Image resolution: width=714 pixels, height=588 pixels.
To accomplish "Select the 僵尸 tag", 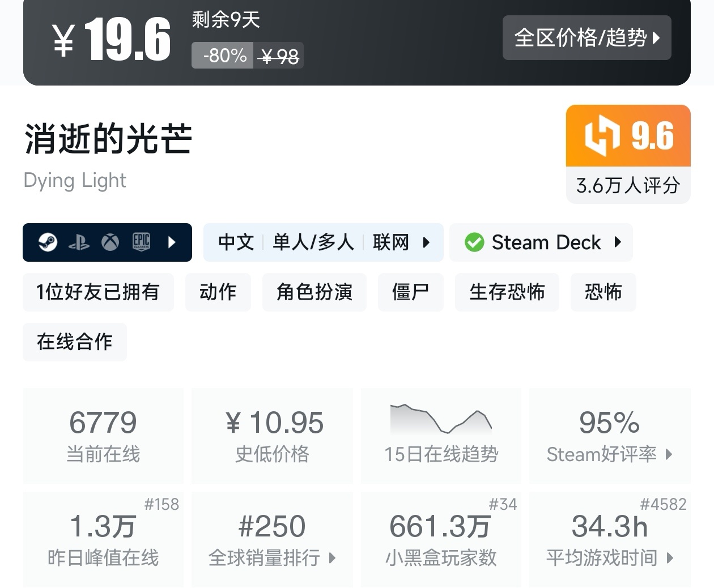I will (x=410, y=292).
